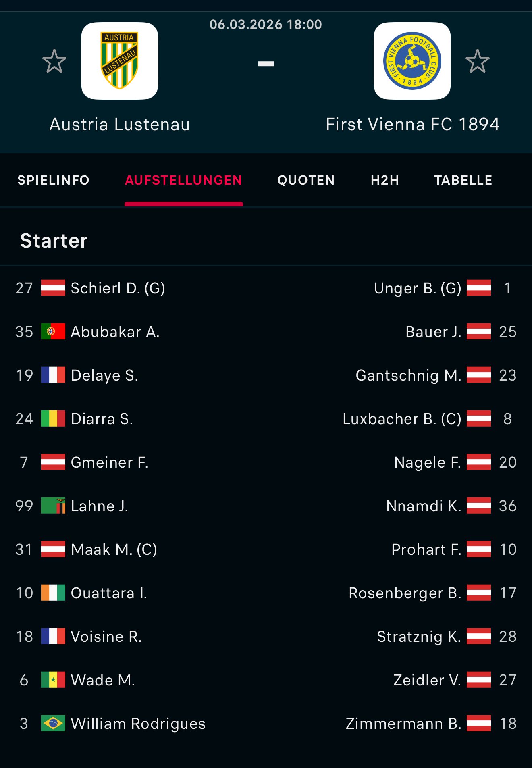
Task: Open captain Luxbacher B. player page
Action: tap(401, 419)
